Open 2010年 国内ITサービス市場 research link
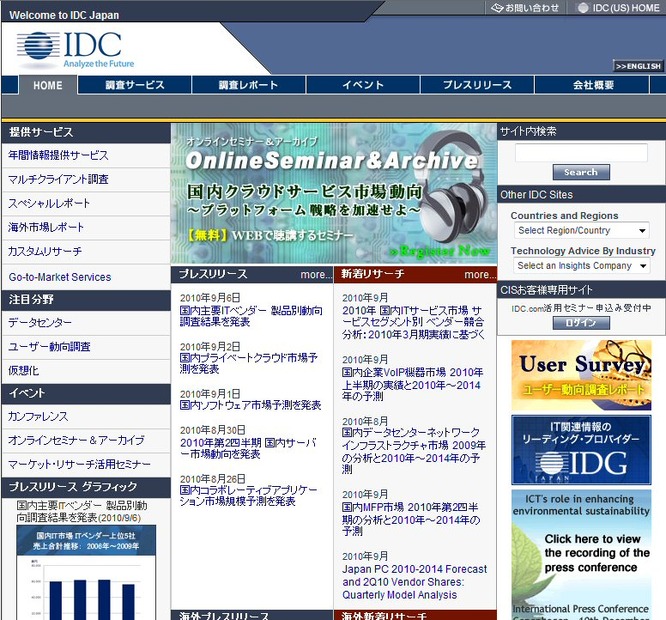Screen dimensions: 666x620 (x=414, y=322)
